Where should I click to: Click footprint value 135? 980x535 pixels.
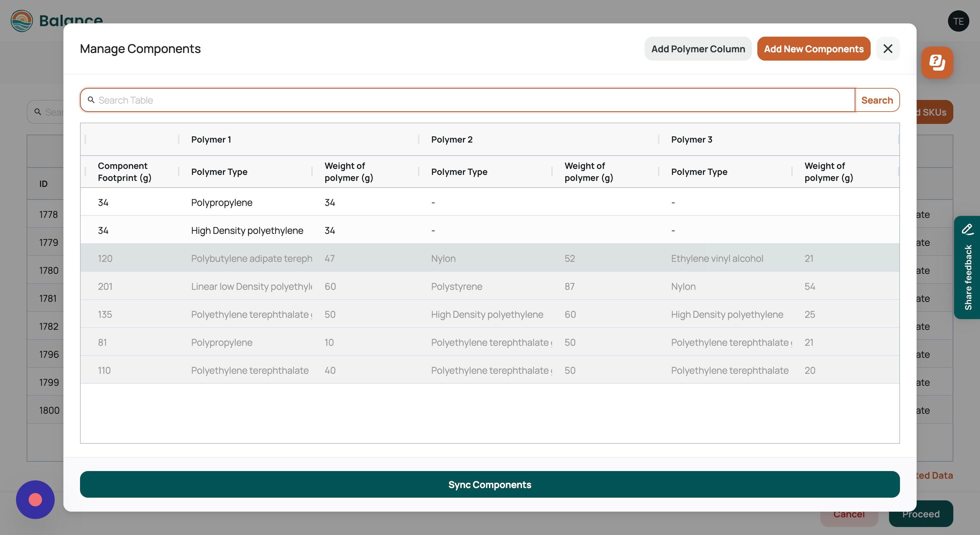105,314
